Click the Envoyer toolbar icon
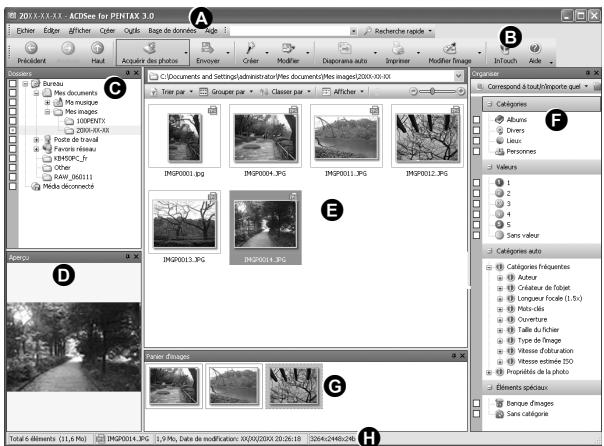604x446 pixels. click(210, 46)
